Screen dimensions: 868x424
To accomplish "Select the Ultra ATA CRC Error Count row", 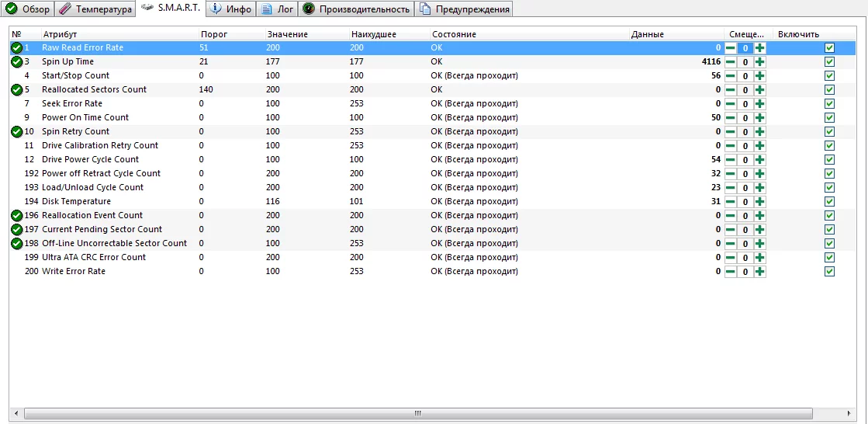I will click(x=434, y=257).
